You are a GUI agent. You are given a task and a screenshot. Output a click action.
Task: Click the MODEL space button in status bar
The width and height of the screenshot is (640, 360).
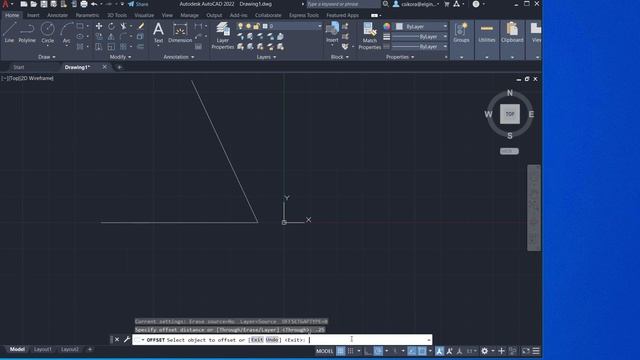click(324, 351)
